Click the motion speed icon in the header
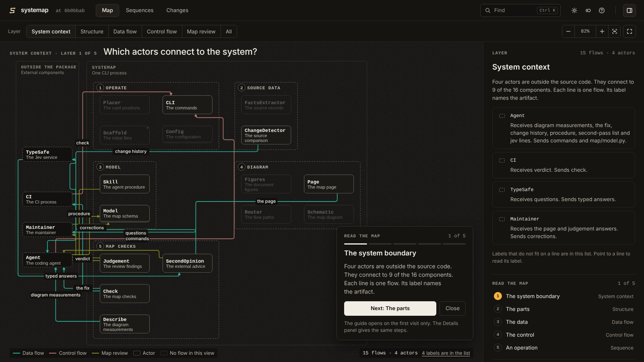 588,10
